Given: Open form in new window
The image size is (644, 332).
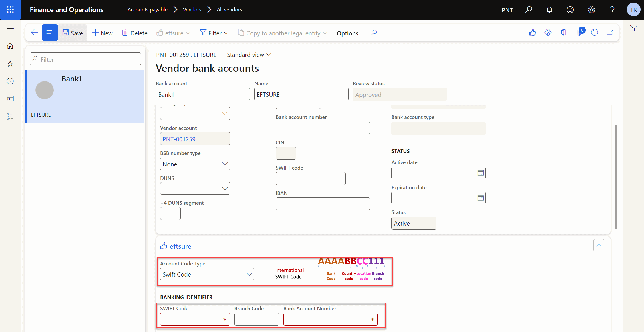Looking at the screenshot, I should (610, 33).
